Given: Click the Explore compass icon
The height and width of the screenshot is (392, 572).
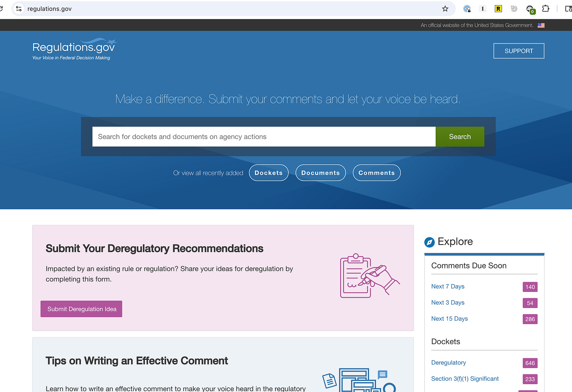Looking at the screenshot, I should (x=429, y=242).
